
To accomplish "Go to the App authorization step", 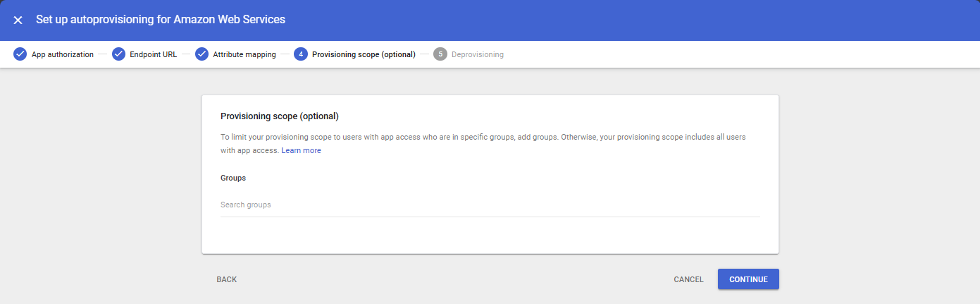I will [63, 54].
